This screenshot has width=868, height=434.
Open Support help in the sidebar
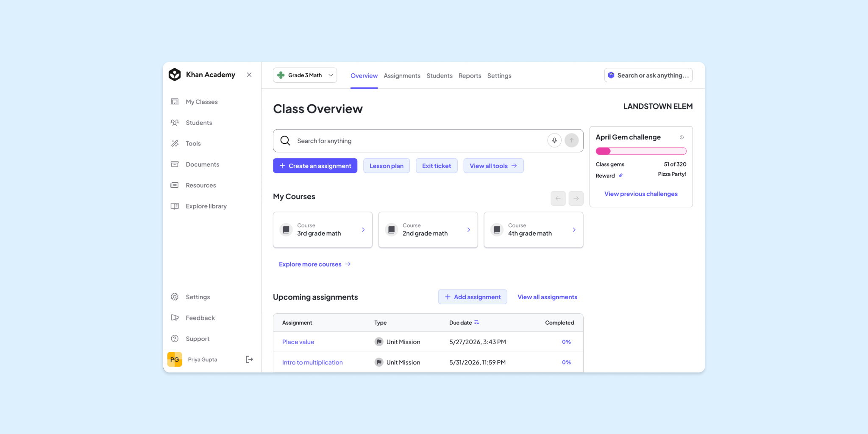[190, 339]
